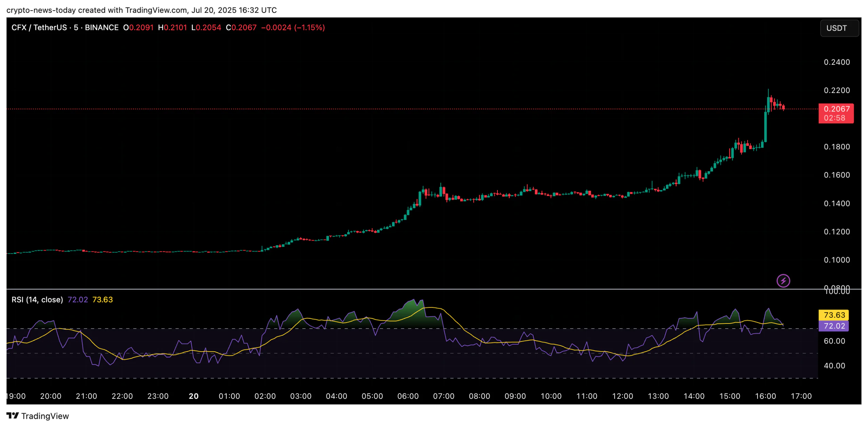Click the close price value C0.2067

[x=241, y=27]
